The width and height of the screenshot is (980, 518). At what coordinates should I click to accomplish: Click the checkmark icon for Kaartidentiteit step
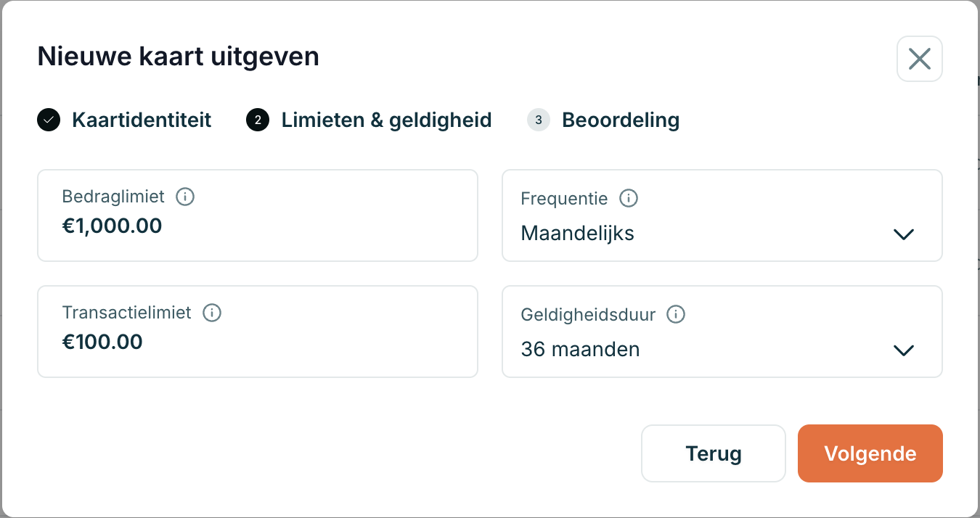49,120
